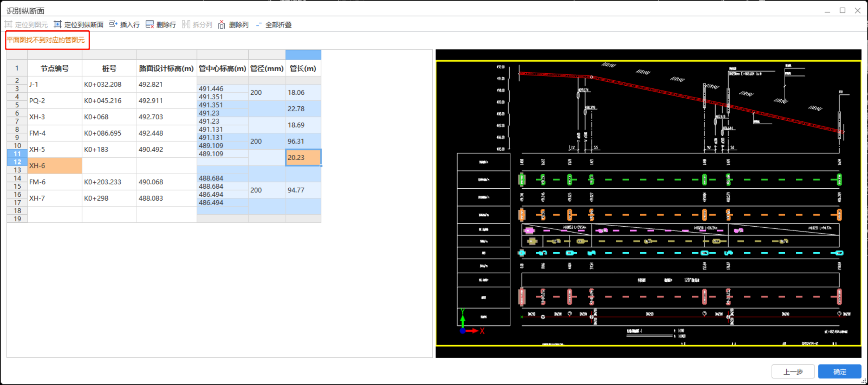Maximize the 识别纵断面 dialog window

[x=842, y=10]
